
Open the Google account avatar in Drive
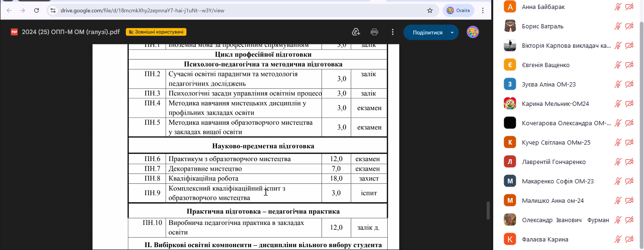click(472, 32)
